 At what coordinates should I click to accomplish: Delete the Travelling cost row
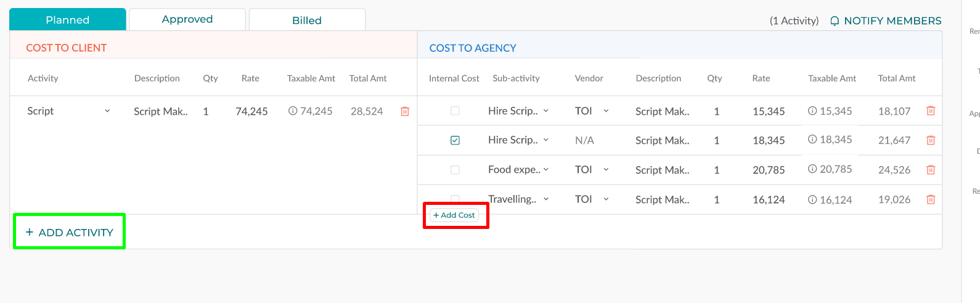tap(931, 199)
